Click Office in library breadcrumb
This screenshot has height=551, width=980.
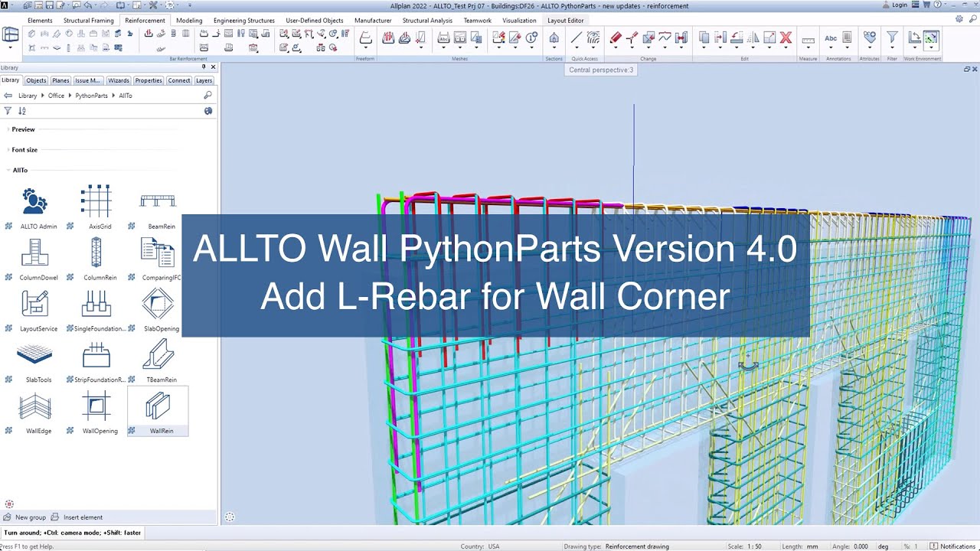[56, 96]
